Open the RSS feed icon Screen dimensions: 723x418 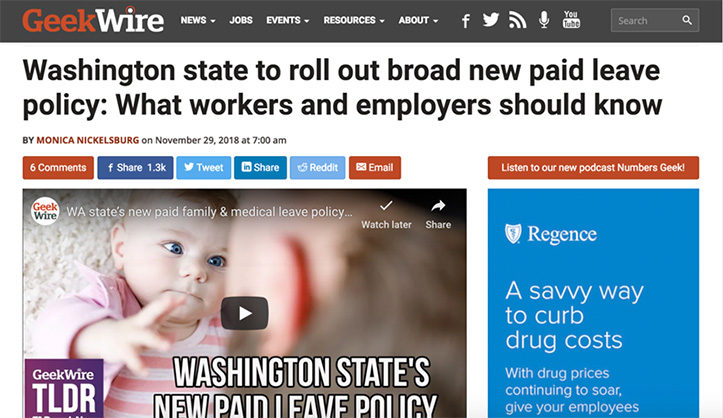pos(517,20)
